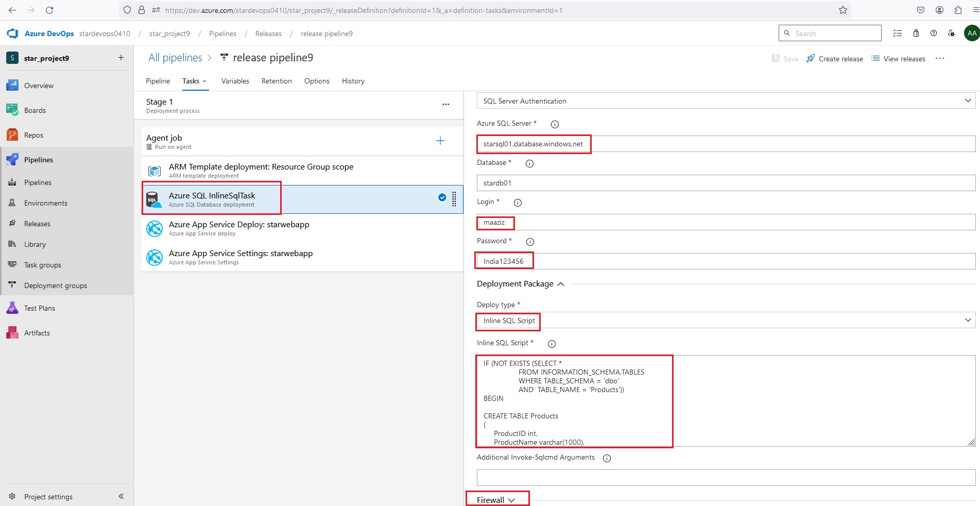Select ARM Template deployment task
The image size is (980, 506).
[x=302, y=171]
